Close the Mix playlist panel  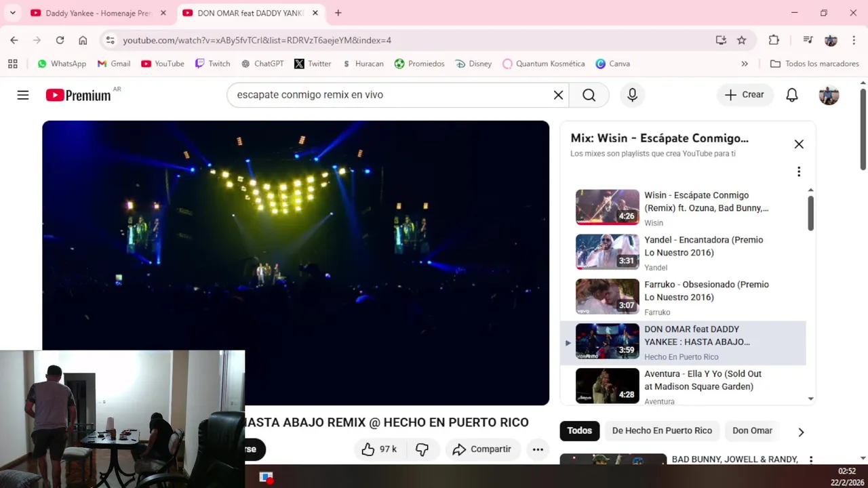click(x=799, y=144)
